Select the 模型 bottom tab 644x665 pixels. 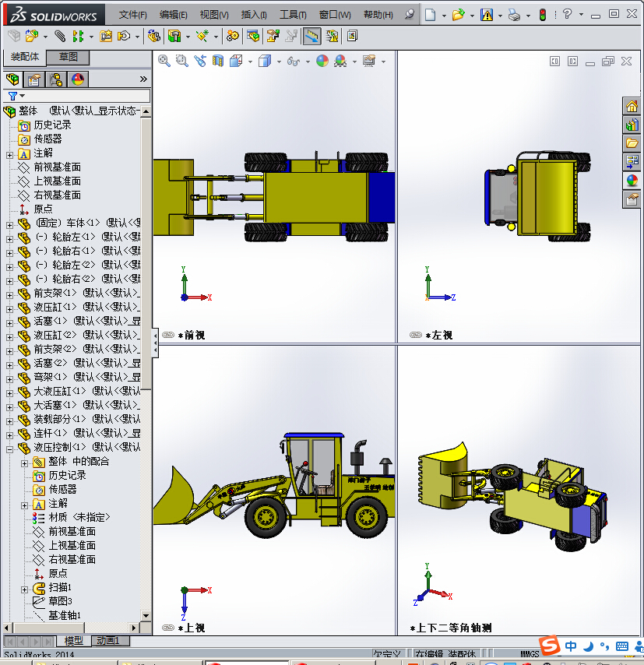pos(73,640)
